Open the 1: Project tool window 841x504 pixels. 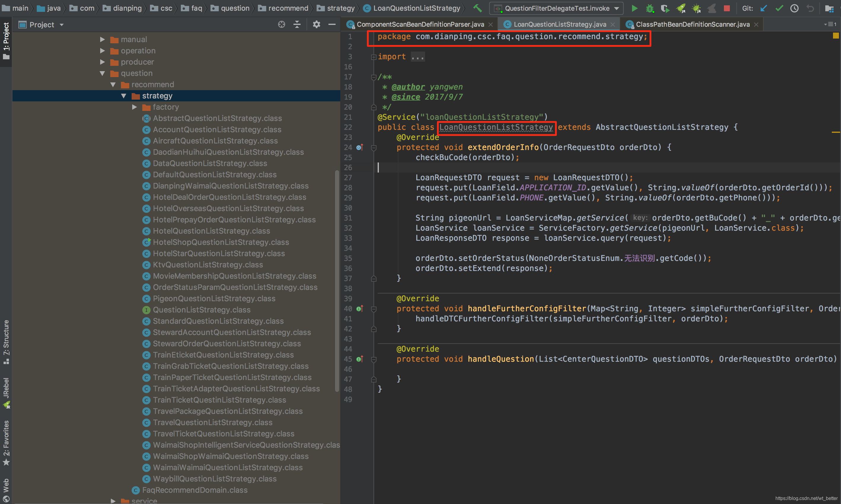(x=6, y=41)
